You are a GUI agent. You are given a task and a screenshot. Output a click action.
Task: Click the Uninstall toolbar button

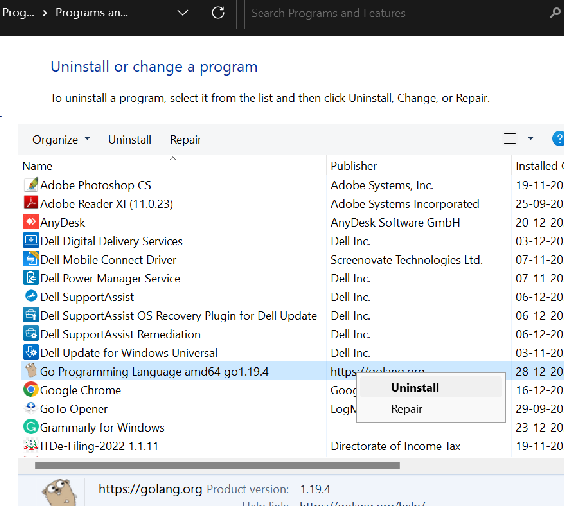click(130, 140)
